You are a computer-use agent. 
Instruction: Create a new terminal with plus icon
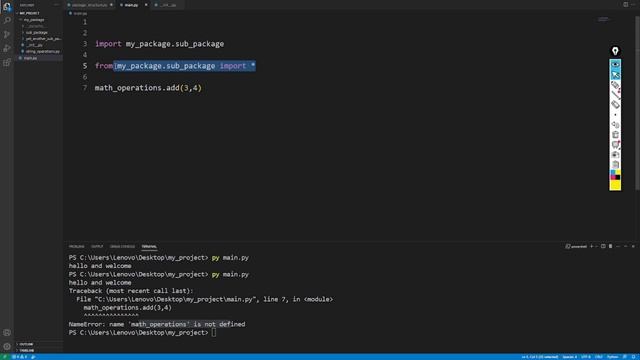pos(591,247)
